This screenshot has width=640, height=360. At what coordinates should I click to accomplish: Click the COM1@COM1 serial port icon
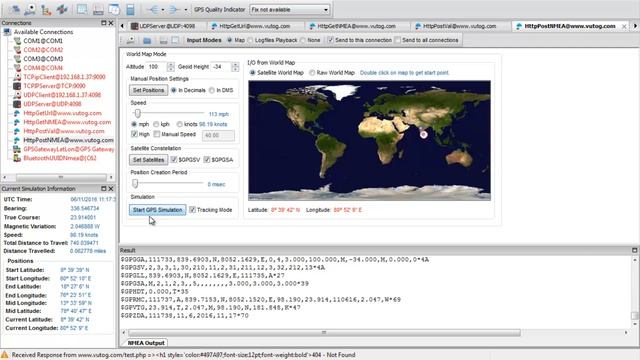pyautogui.click(x=17, y=41)
